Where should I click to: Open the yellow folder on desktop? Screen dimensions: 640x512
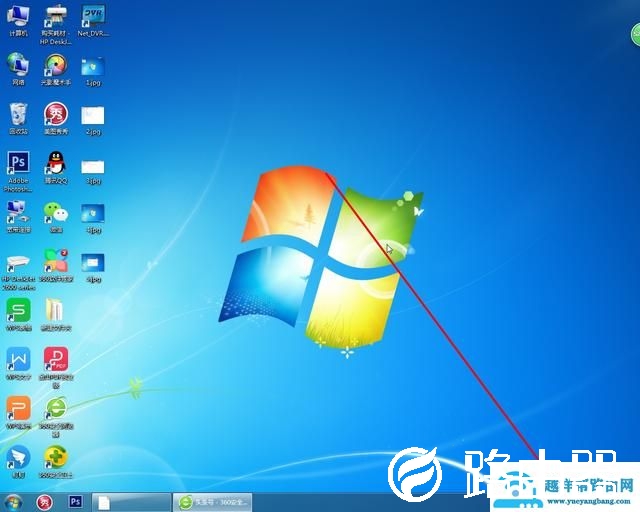coord(56,314)
